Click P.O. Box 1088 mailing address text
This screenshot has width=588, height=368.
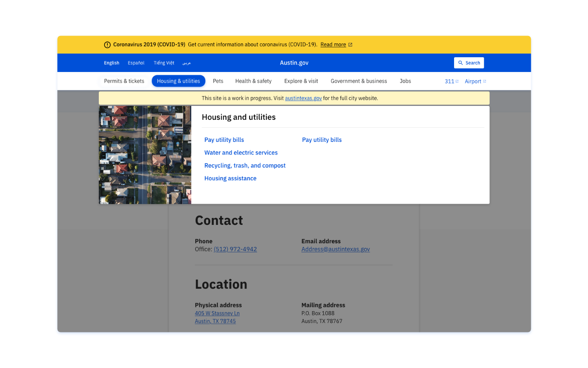point(318,313)
